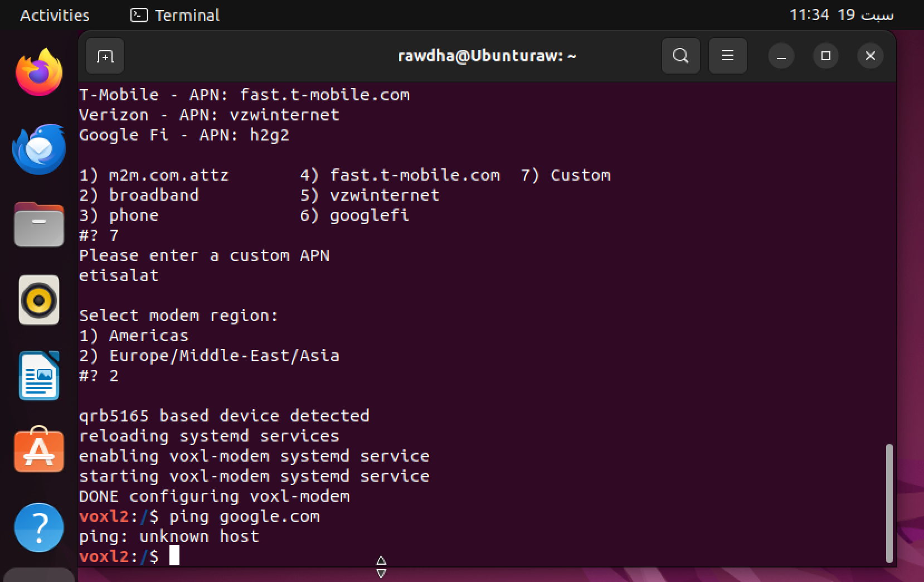Viewport: 924px width, 582px height.
Task: Click the Activities overview button
Action: pyautogui.click(x=55, y=15)
